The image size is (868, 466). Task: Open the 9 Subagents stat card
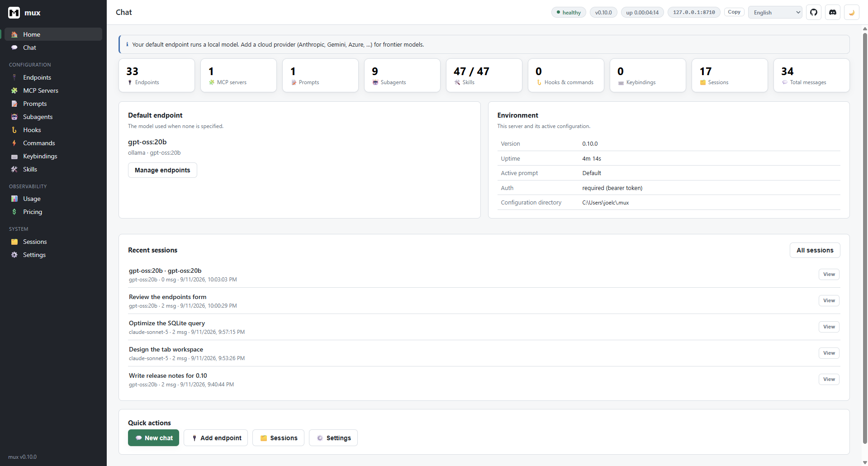point(402,76)
